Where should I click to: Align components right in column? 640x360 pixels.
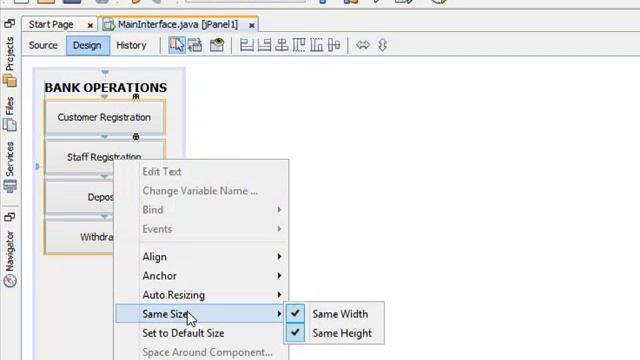[264, 45]
